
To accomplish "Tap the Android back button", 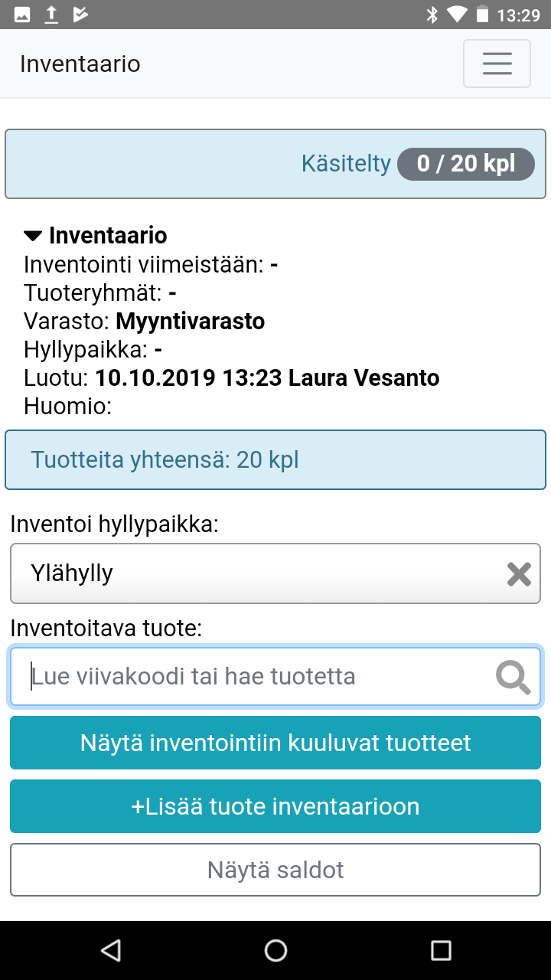I will click(x=111, y=950).
